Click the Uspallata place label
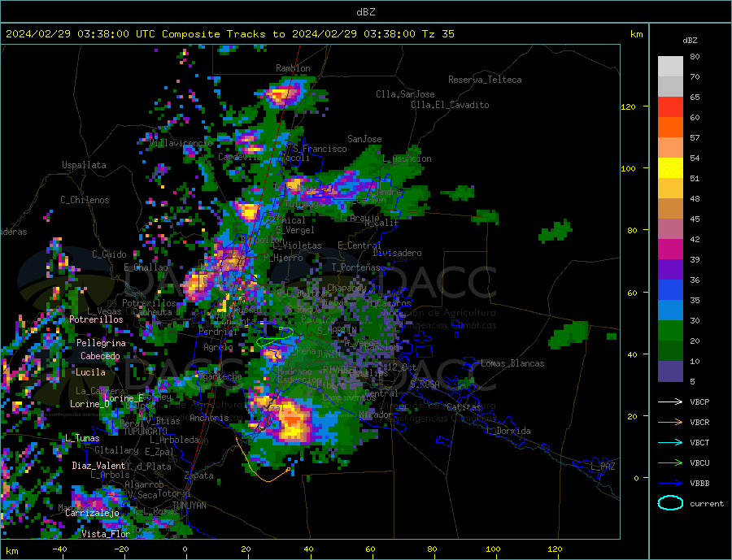 (84, 165)
